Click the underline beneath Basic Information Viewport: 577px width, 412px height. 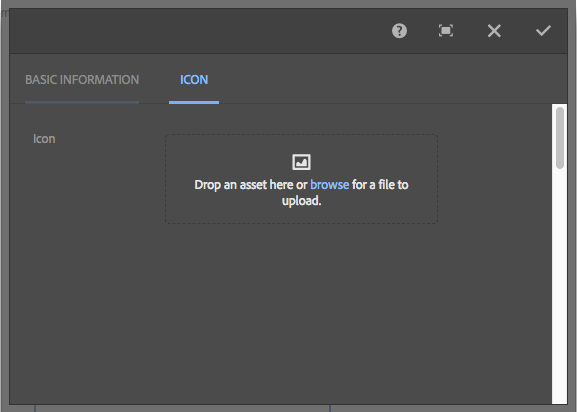[x=82, y=102]
